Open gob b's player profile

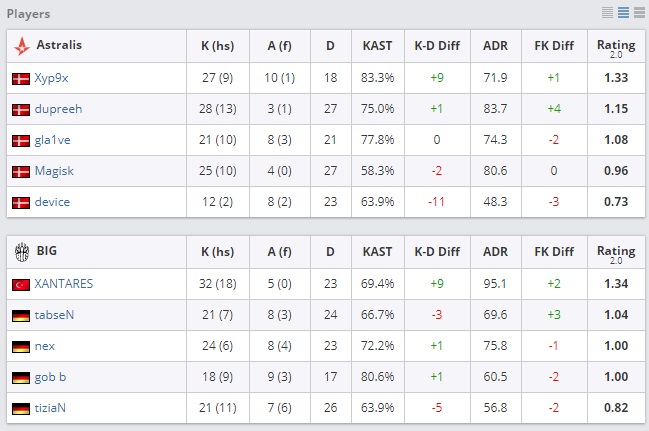pos(51,377)
